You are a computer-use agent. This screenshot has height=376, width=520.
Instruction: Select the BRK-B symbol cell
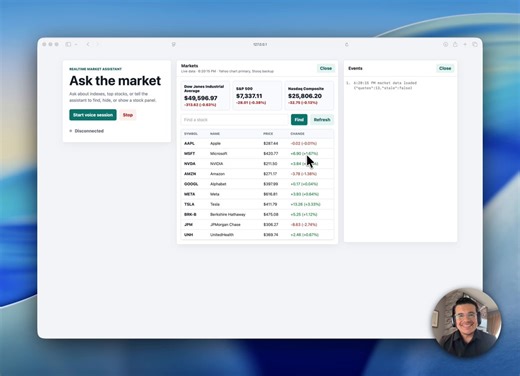click(x=190, y=214)
